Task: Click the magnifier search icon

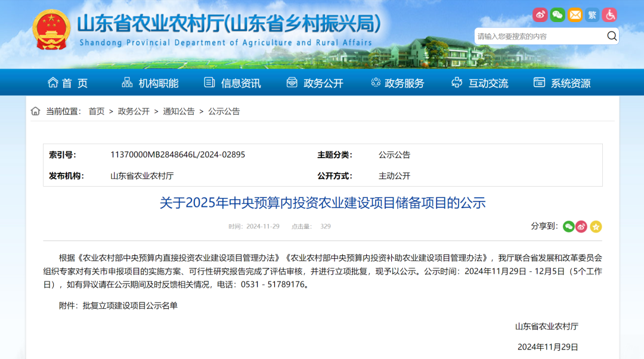Action: coord(612,36)
